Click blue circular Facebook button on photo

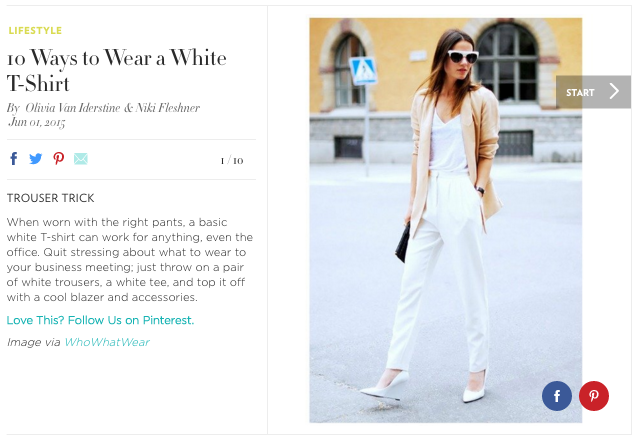[557, 396]
